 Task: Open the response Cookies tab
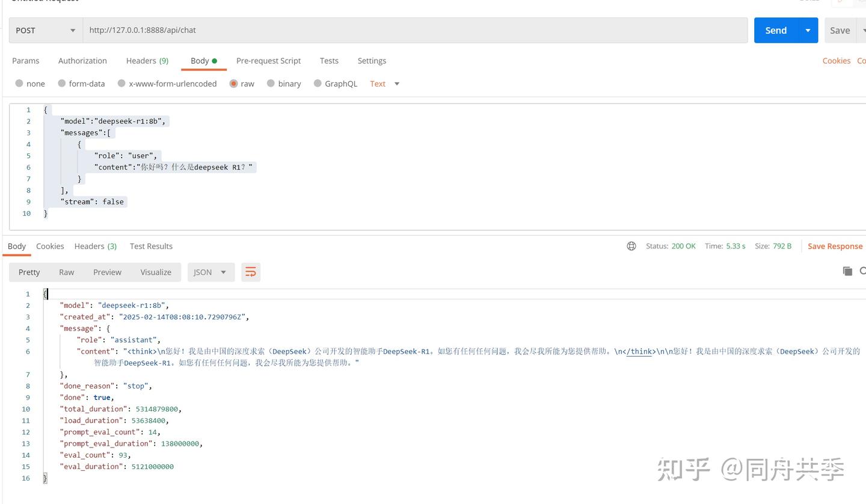(50, 246)
